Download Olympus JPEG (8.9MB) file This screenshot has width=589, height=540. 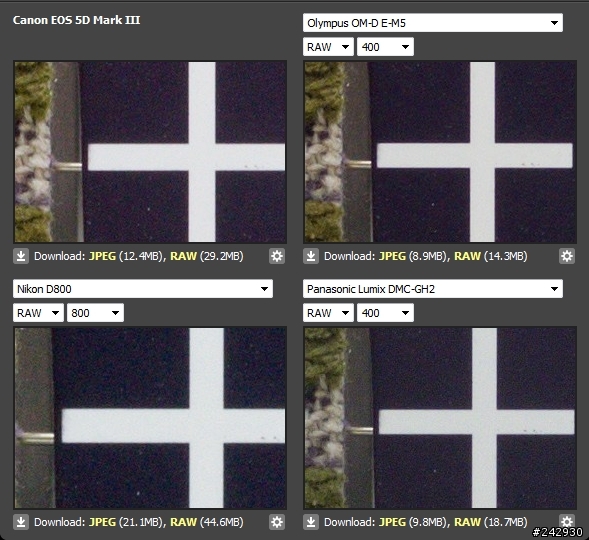[392, 256]
